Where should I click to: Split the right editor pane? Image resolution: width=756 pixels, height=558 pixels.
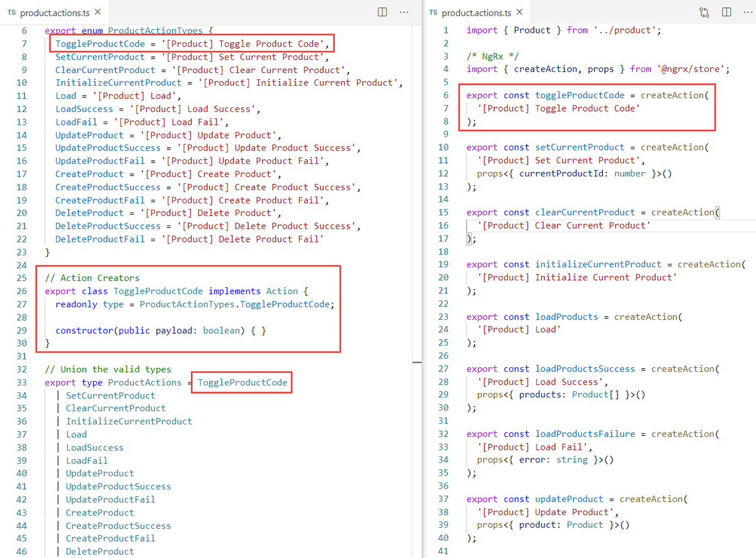[726, 12]
